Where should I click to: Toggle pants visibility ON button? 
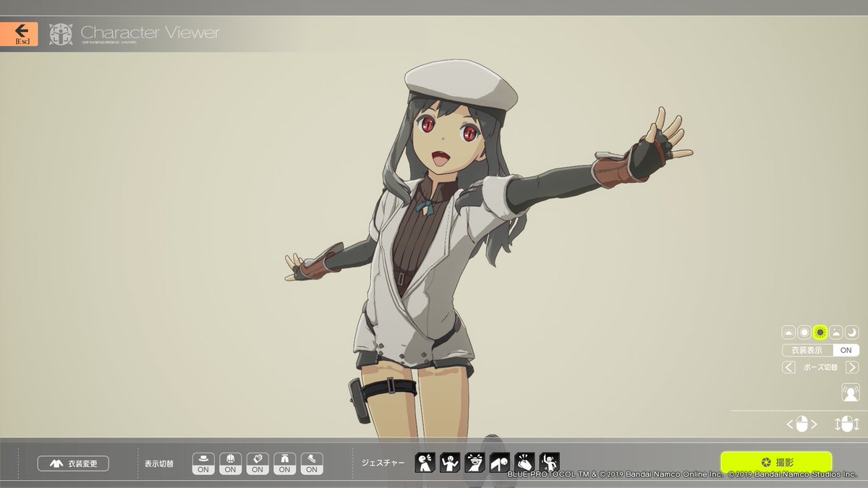(284, 463)
